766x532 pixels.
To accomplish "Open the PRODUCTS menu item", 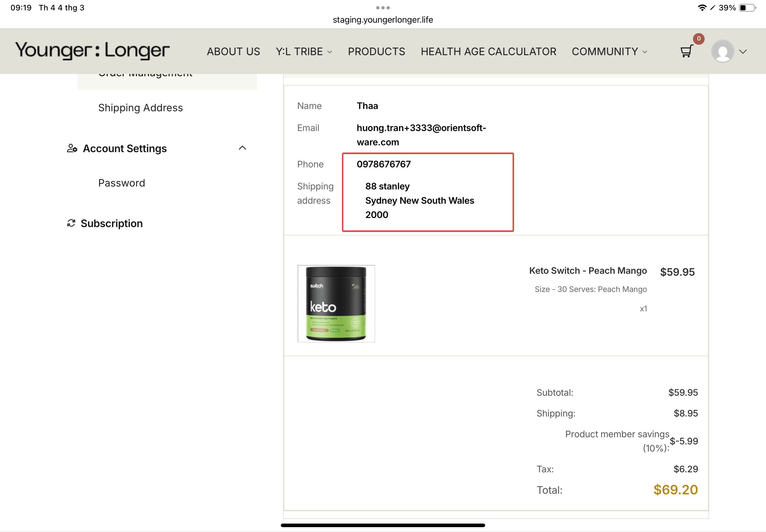I will pyautogui.click(x=376, y=52).
